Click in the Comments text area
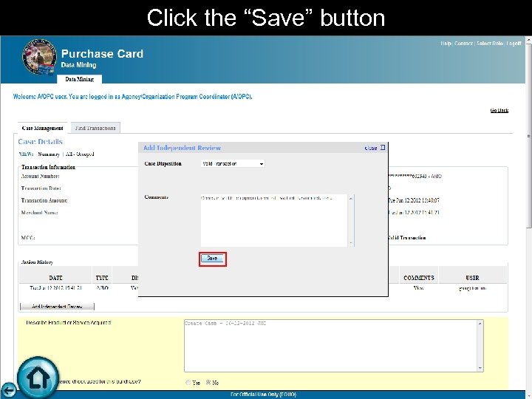The width and height of the screenshot is (532, 399). 274,220
